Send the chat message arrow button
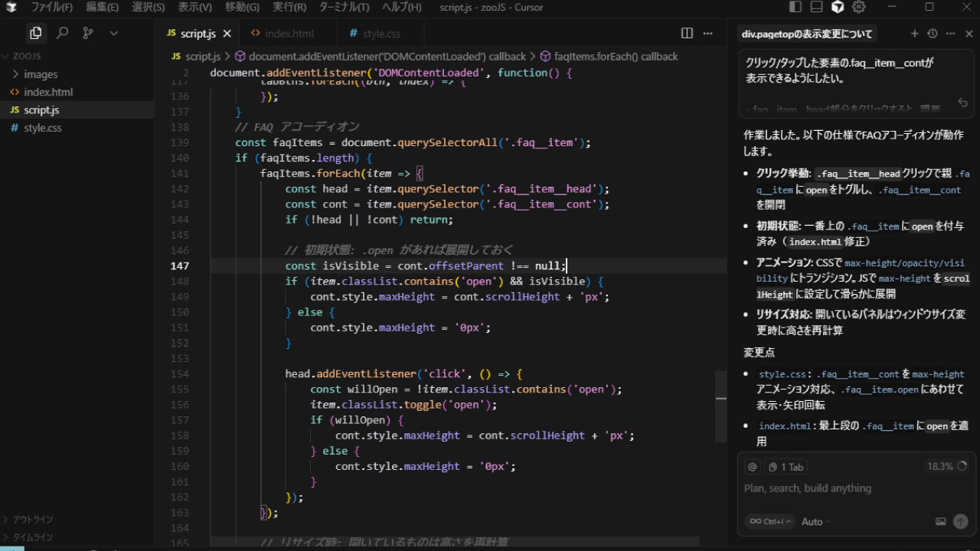 pos(960,522)
